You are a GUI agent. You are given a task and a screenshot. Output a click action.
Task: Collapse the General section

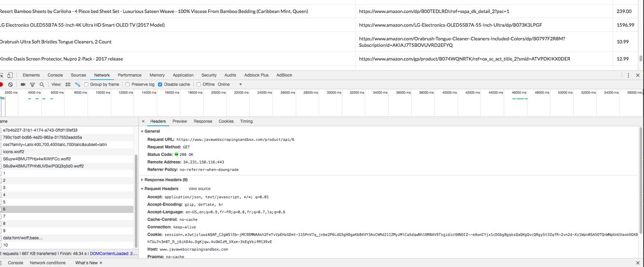(x=143, y=131)
